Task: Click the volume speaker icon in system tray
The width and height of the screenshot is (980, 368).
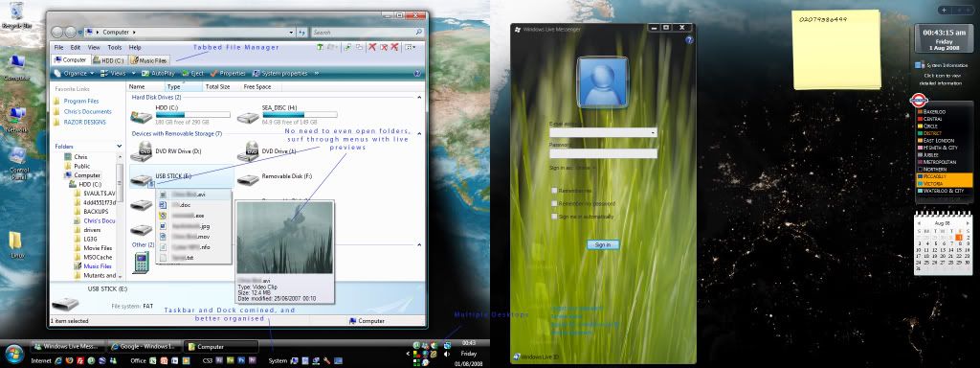Action: [x=446, y=355]
